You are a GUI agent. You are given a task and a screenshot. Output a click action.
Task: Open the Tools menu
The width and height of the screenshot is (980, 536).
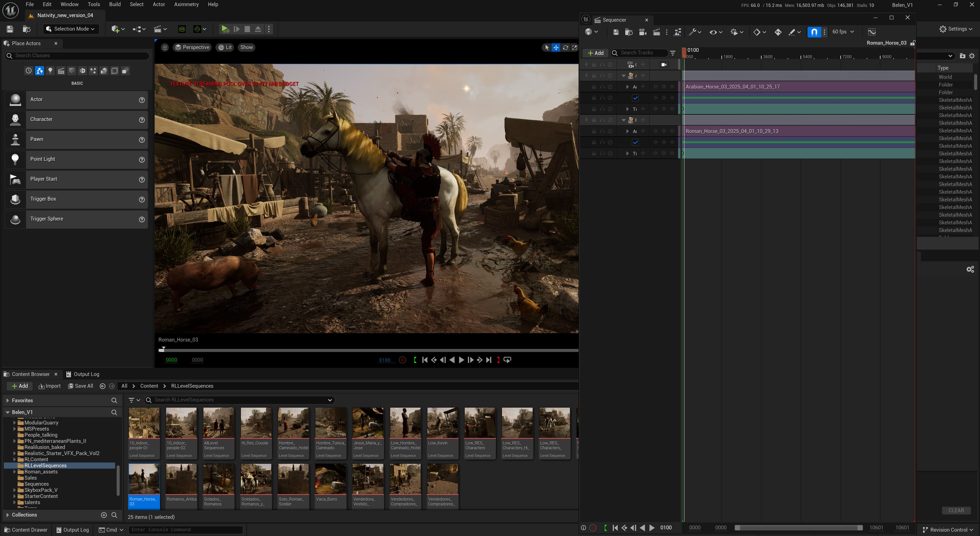tap(94, 5)
